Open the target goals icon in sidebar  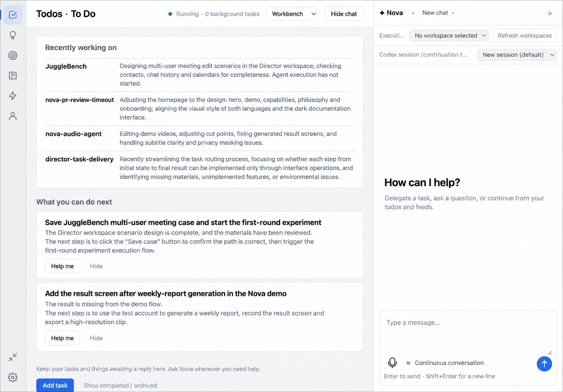point(13,55)
